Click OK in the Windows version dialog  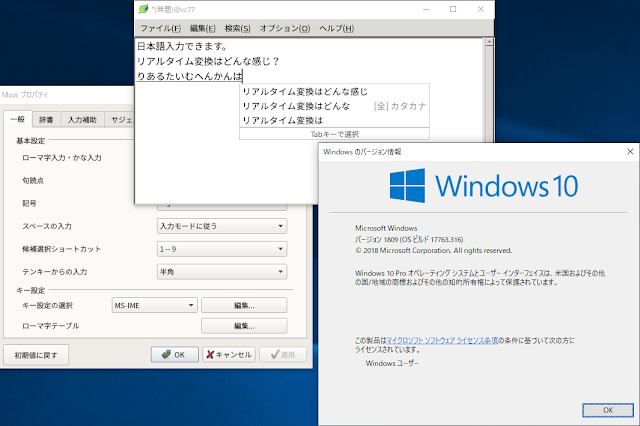608,410
